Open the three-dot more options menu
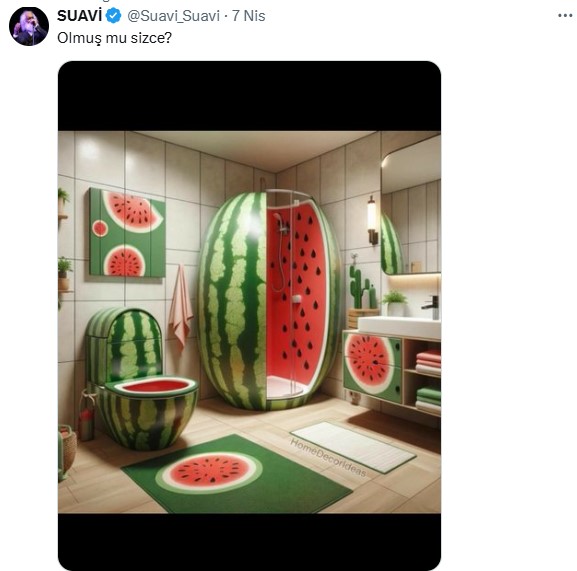The width and height of the screenshot is (577, 571). [x=565, y=15]
